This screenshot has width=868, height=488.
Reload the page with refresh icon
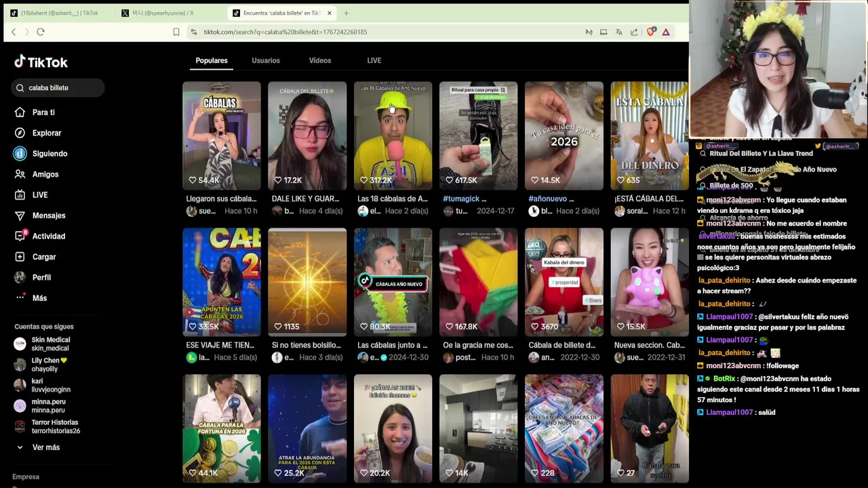click(41, 32)
